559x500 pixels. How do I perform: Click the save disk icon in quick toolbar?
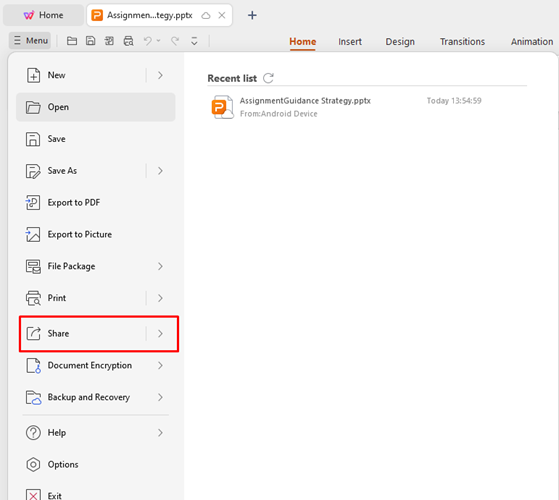pyautogui.click(x=91, y=41)
